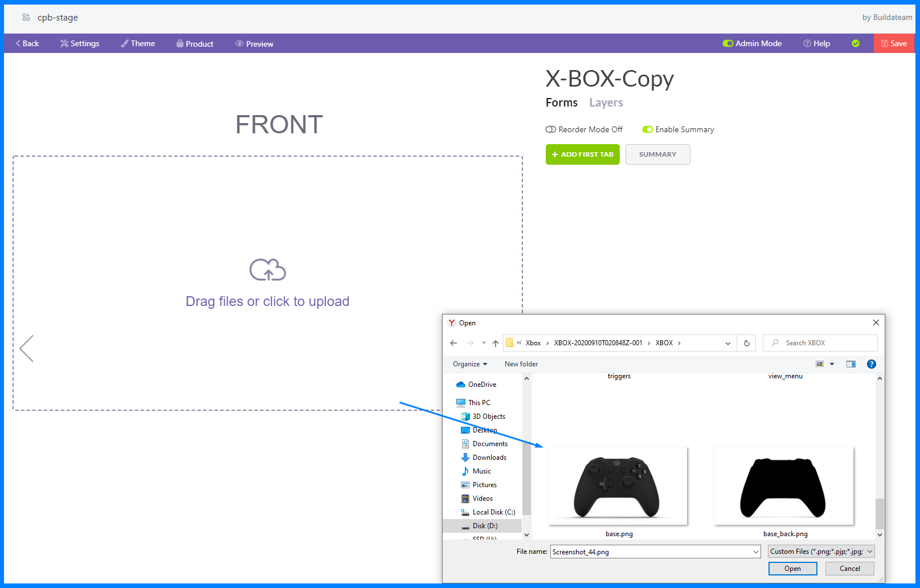The height and width of the screenshot is (588, 920).
Task: Click New folder button
Action: tap(521, 364)
